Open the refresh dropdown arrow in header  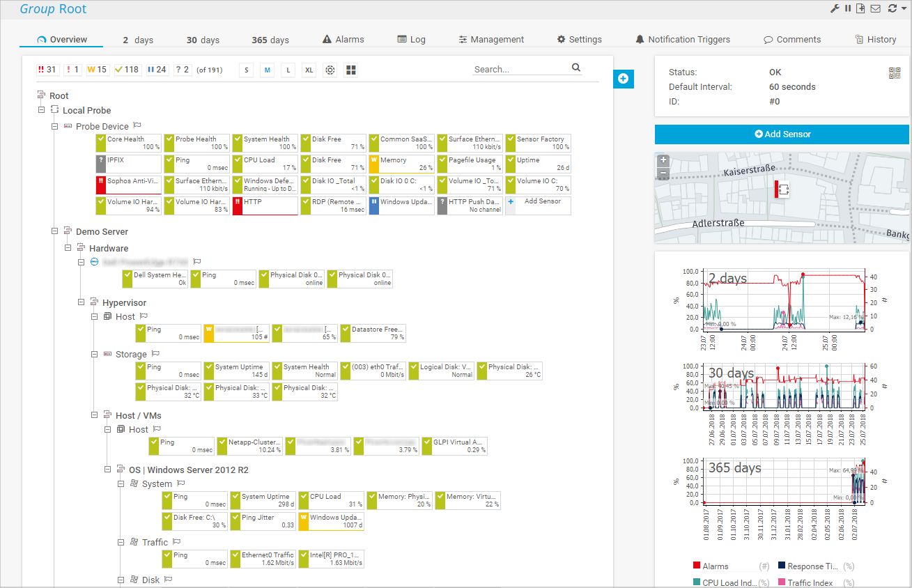click(x=904, y=8)
